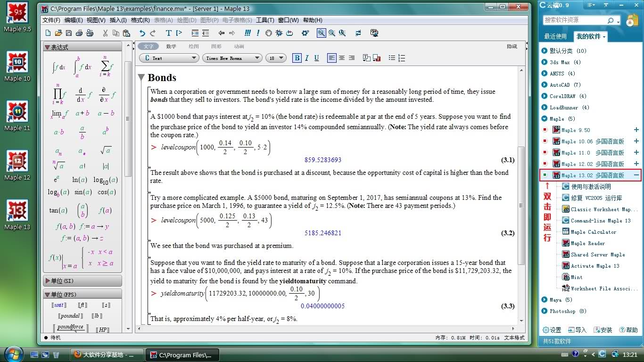Click the Maple 12 desktop shortcut
Image resolution: width=644 pixels, height=362 pixels.
tap(17, 165)
